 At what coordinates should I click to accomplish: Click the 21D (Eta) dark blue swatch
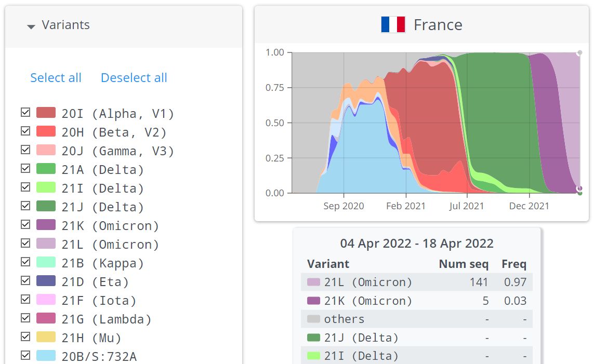46,281
